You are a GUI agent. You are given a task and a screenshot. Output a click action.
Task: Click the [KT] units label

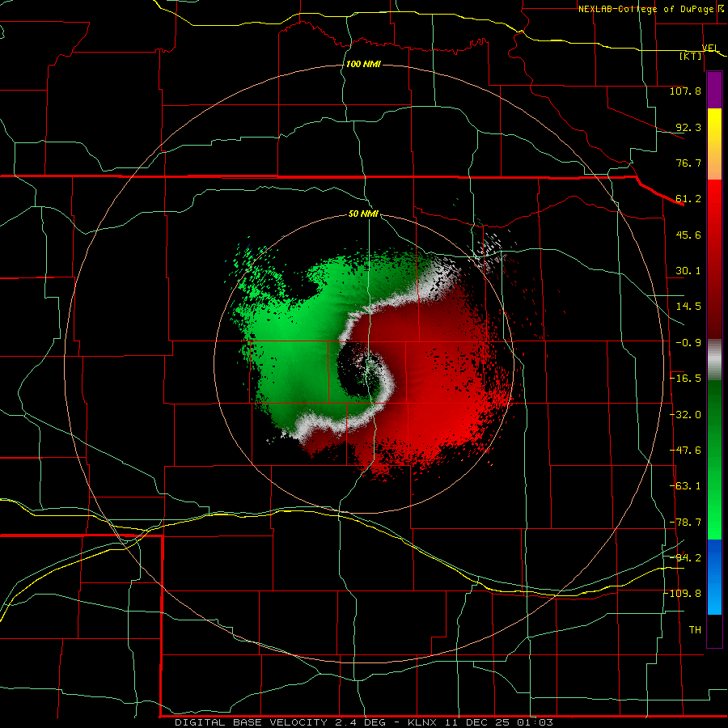click(691, 56)
